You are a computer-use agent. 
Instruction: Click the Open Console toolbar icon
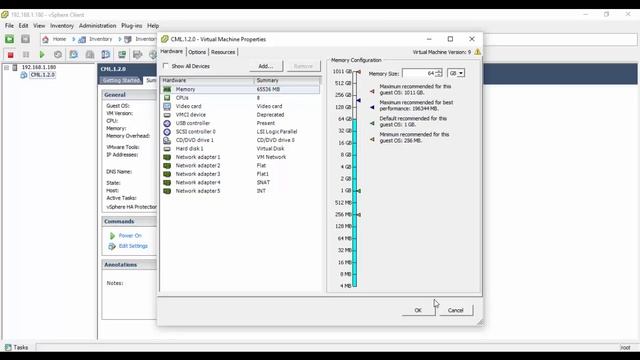pos(122,54)
